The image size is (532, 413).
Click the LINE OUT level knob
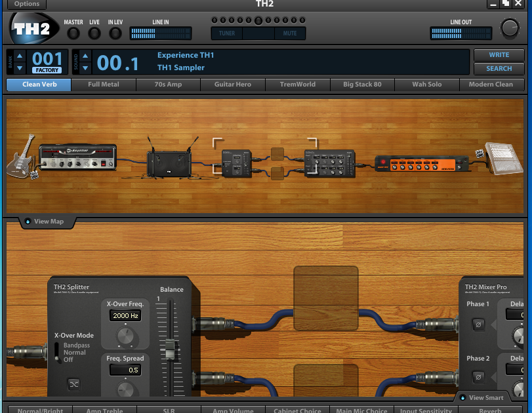pos(510,28)
